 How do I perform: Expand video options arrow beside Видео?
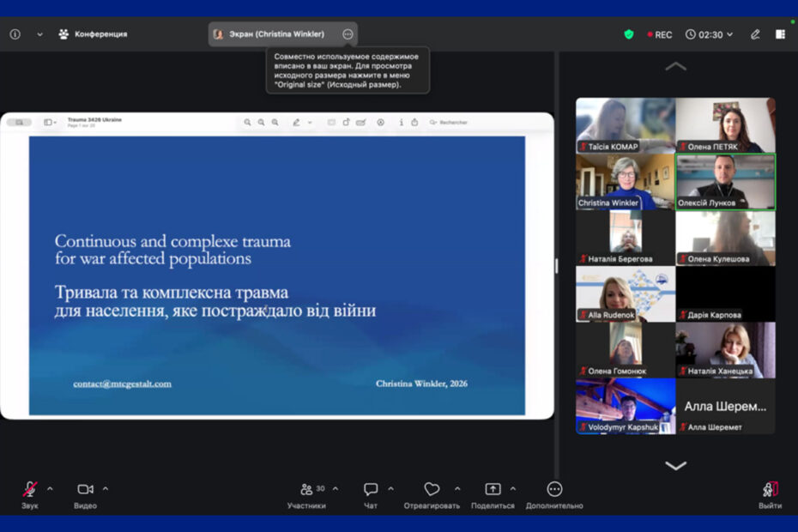tap(106, 489)
